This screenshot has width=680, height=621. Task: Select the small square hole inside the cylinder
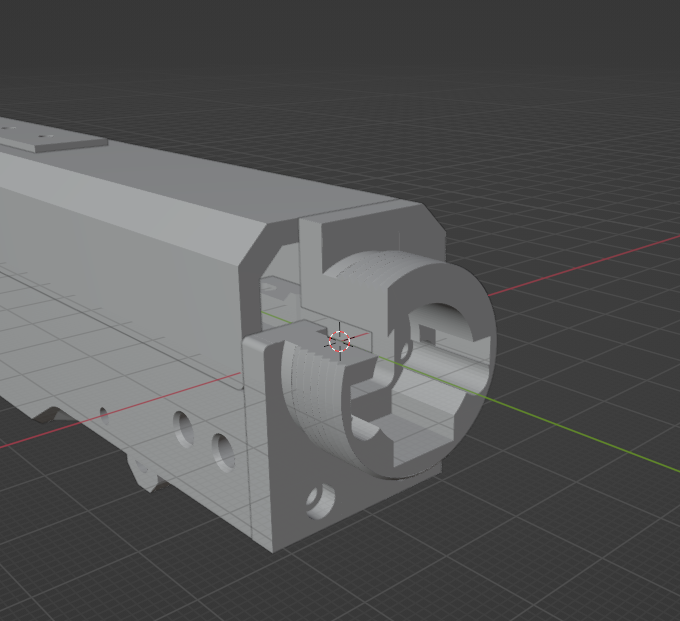(x=428, y=334)
